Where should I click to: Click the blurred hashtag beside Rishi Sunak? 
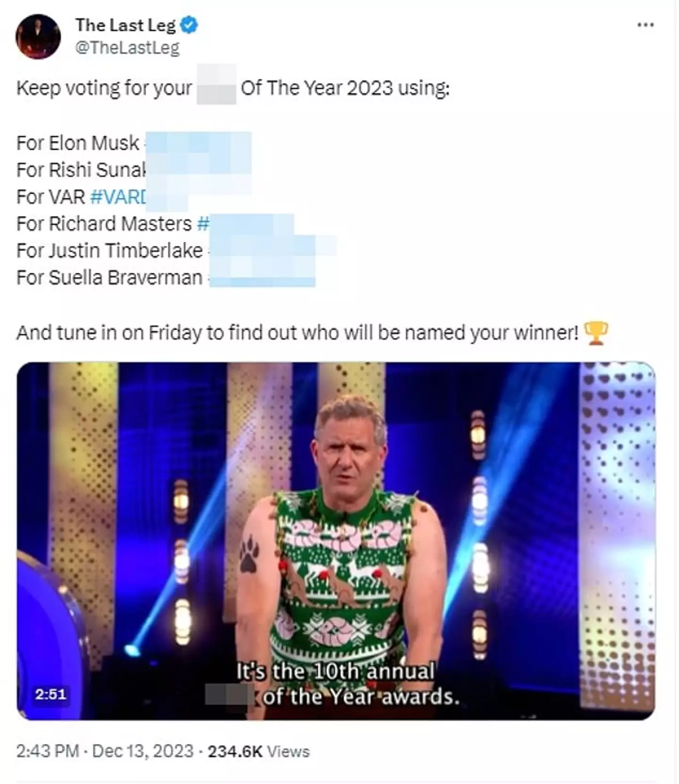[x=198, y=170]
